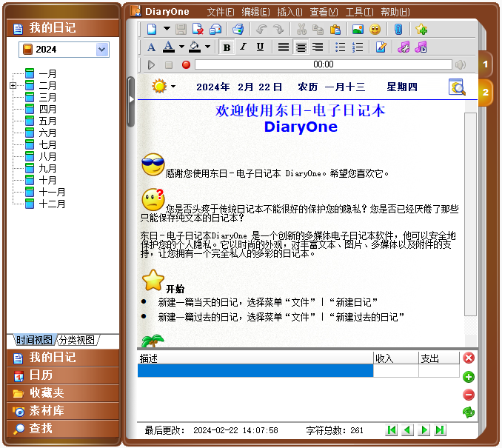
Task: Open the 我的日记 bottom panel button
Action: coord(63,358)
